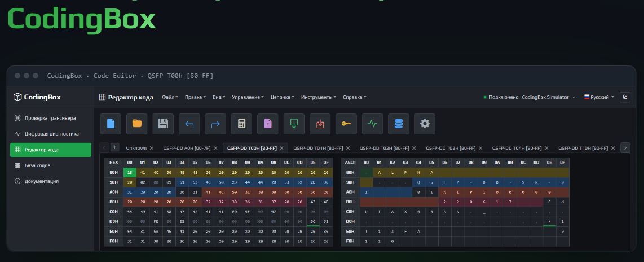Click ASCII cell U in row C0H
This screenshot has height=262, width=644.
pyautogui.click(x=367, y=212)
